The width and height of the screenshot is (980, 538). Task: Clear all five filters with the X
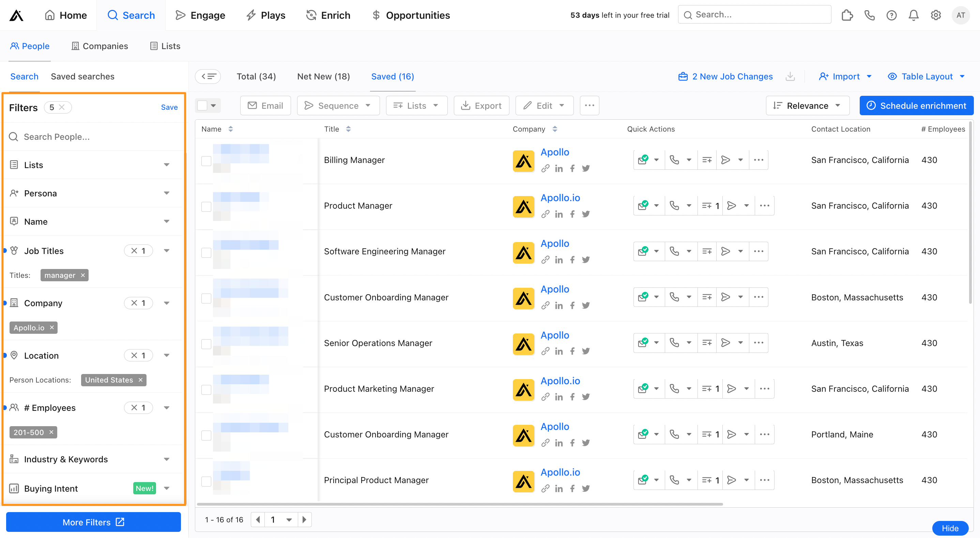(x=62, y=107)
